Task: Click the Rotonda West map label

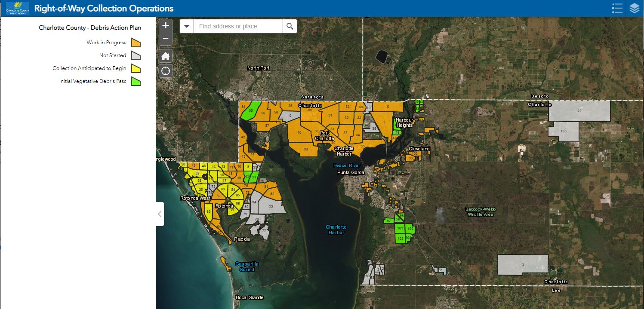Action: pos(195,199)
